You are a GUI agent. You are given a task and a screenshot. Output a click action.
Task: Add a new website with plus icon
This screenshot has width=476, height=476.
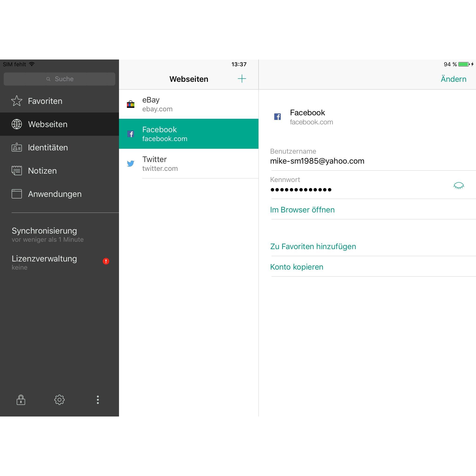pos(242,79)
